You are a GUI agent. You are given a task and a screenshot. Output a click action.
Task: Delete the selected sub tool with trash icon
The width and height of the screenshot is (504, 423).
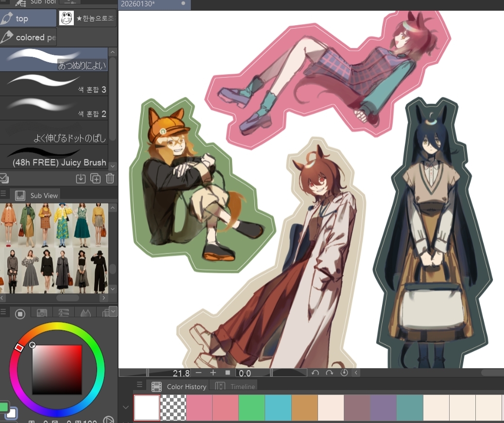pyautogui.click(x=110, y=179)
